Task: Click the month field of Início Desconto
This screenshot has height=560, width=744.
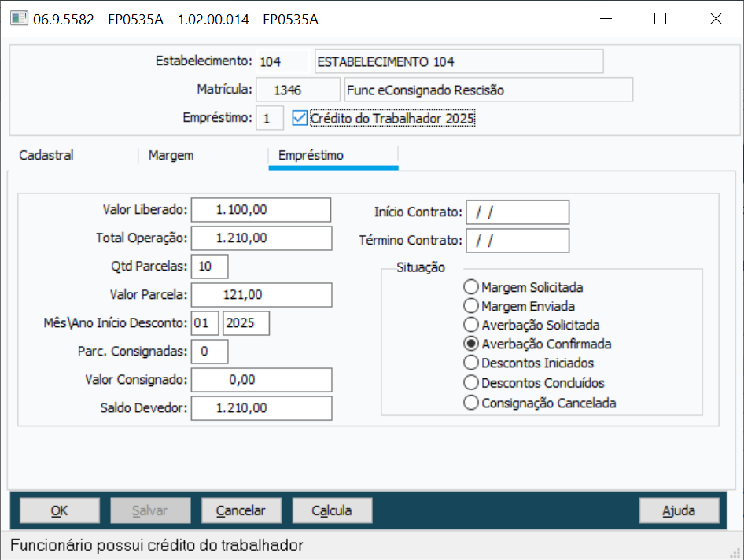Action: click(x=205, y=323)
